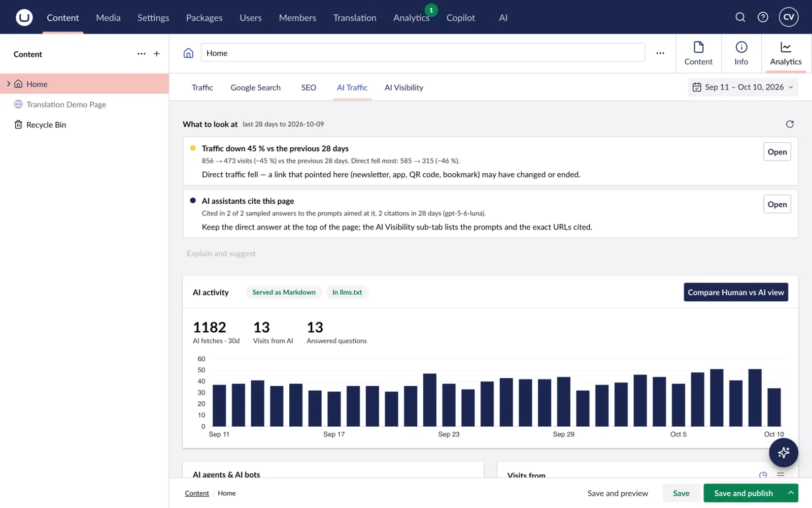The width and height of the screenshot is (812, 508).
Task: Click Save and preview
Action: pos(618,493)
